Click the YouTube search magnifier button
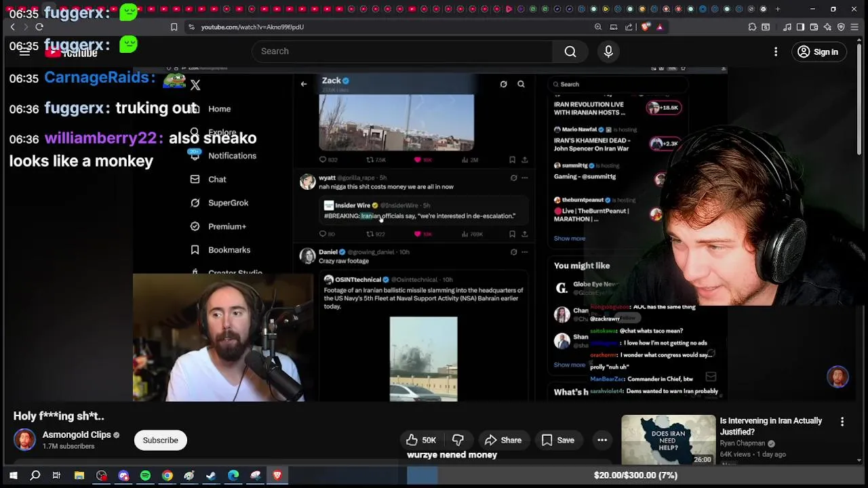Image resolution: width=868 pixels, height=488 pixels. [x=570, y=52]
